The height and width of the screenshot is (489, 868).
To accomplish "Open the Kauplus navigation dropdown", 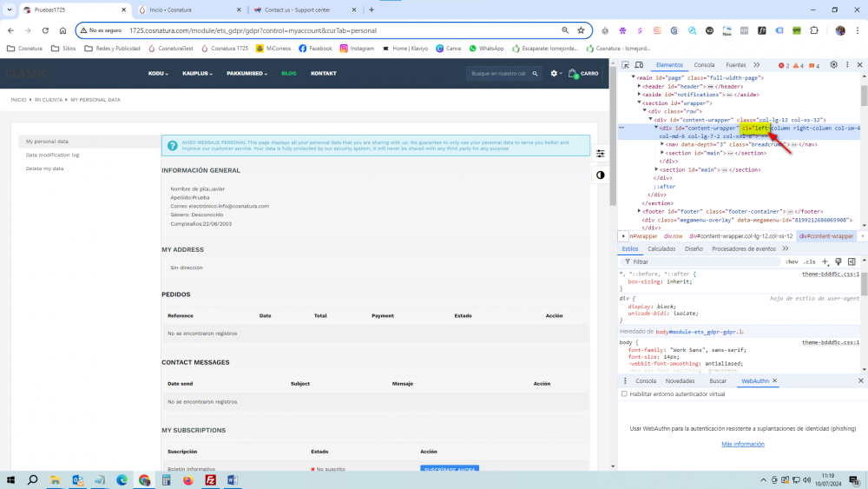I will [200, 74].
